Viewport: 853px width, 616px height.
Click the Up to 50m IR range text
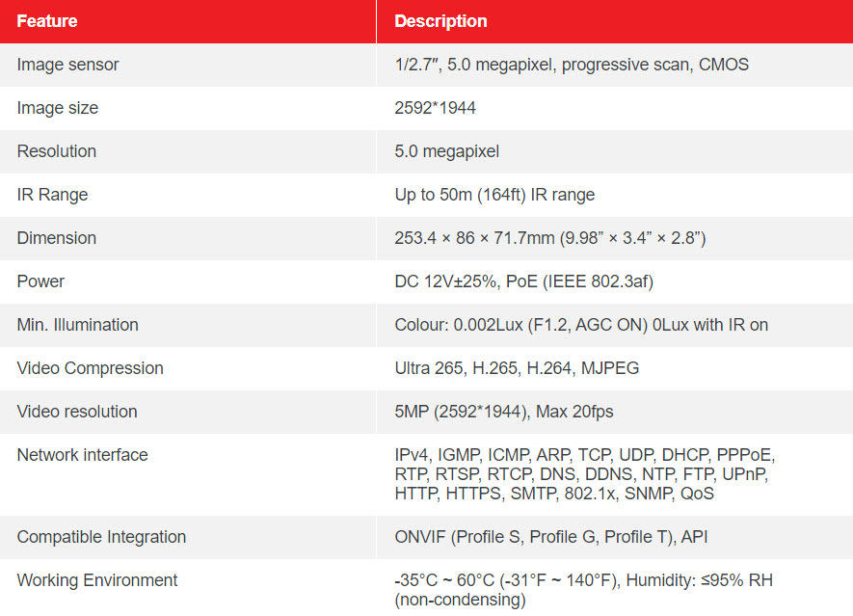495,195
